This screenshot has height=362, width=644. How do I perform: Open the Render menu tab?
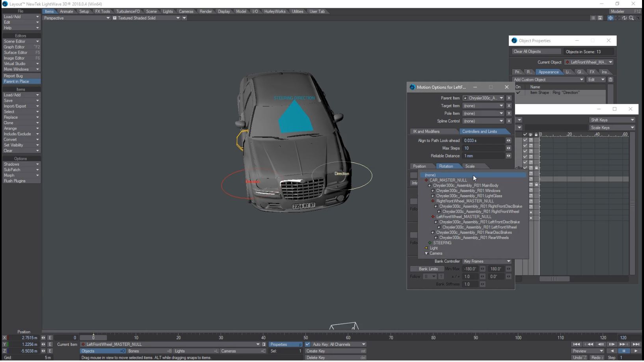click(205, 11)
